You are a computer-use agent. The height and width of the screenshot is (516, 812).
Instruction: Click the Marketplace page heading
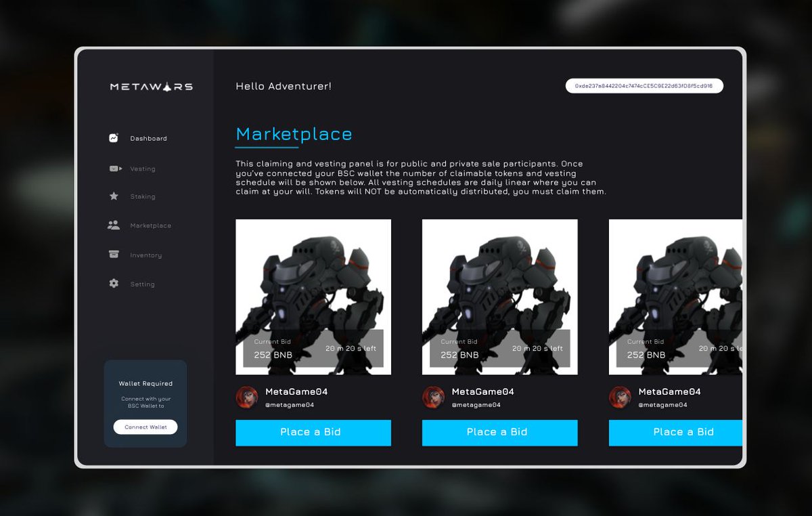pos(294,134)
